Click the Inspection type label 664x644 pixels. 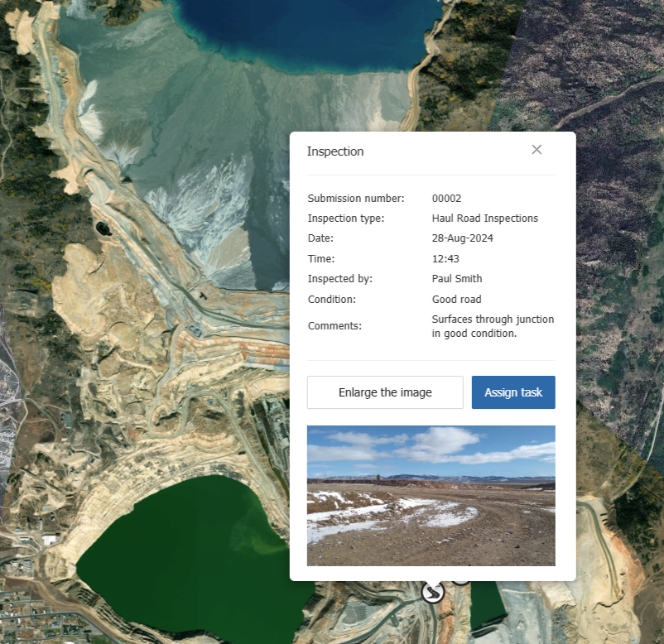(x=346, y=218)
